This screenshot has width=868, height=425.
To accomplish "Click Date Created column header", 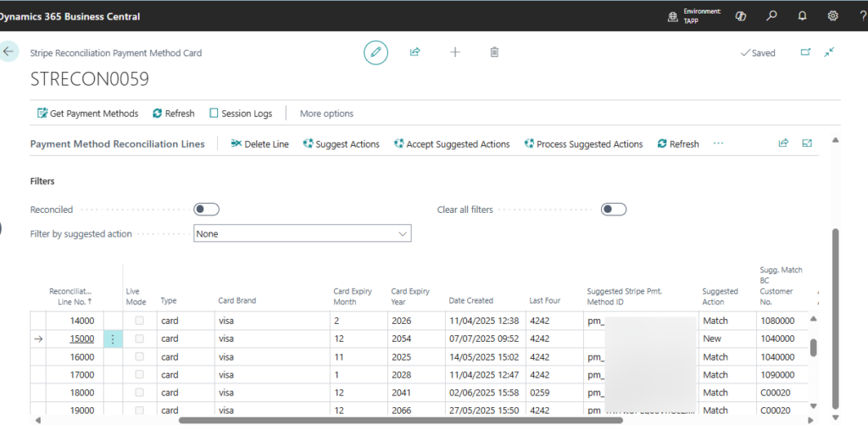I will point(470,300).
